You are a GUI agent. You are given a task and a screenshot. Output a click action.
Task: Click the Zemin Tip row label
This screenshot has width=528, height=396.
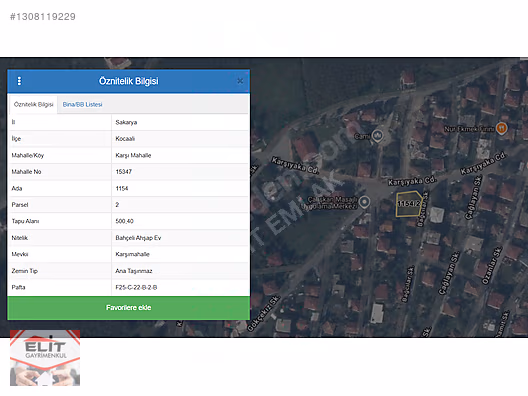tap(25, 271)
